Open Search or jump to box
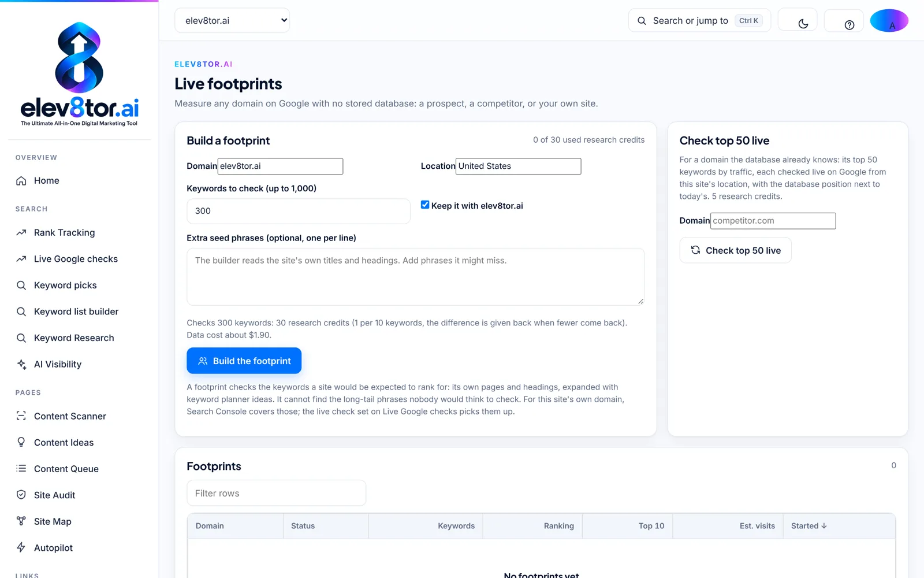 699,20
